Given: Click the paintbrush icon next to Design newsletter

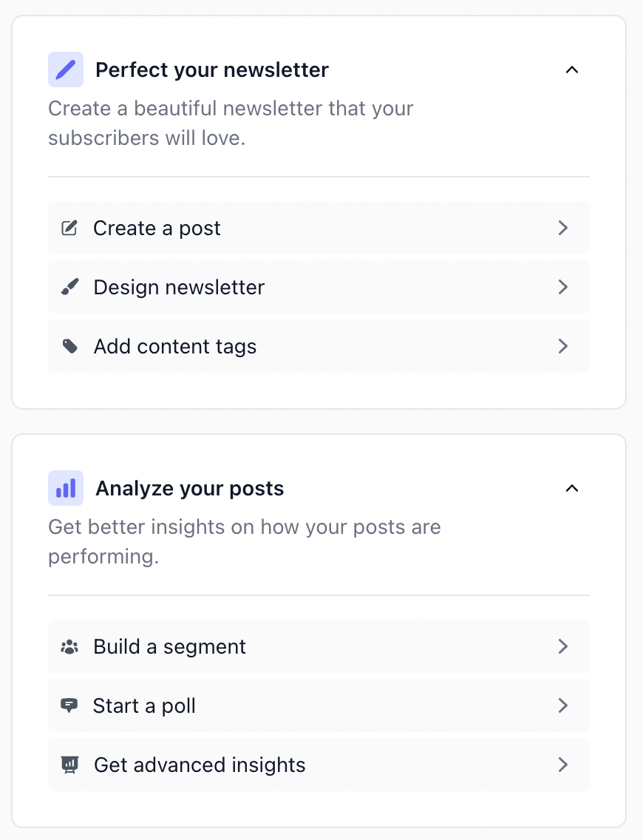Looking at the screenshot, I should coord(69,287).
